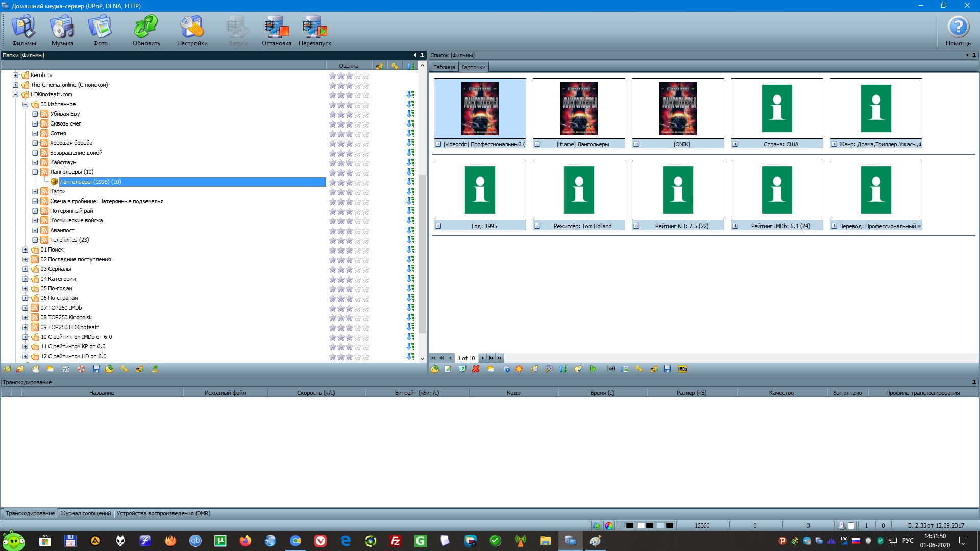This screenshot has width=980, height=551.
Task: Click the IMDb icon in list toolbar
Action: 682,369
